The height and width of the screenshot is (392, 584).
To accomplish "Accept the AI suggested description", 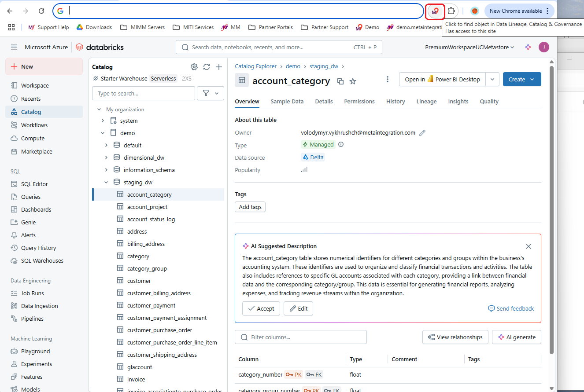I will (261, 308).
